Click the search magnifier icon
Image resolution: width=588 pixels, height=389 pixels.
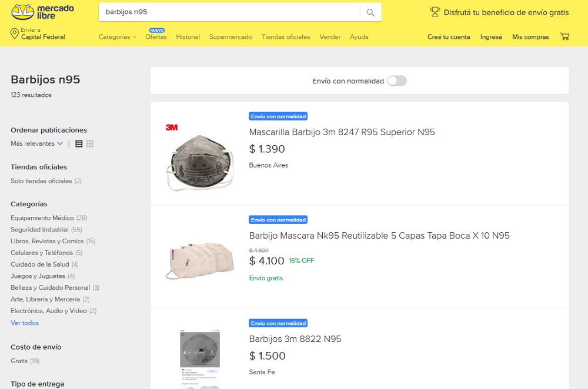pos(372,12)
